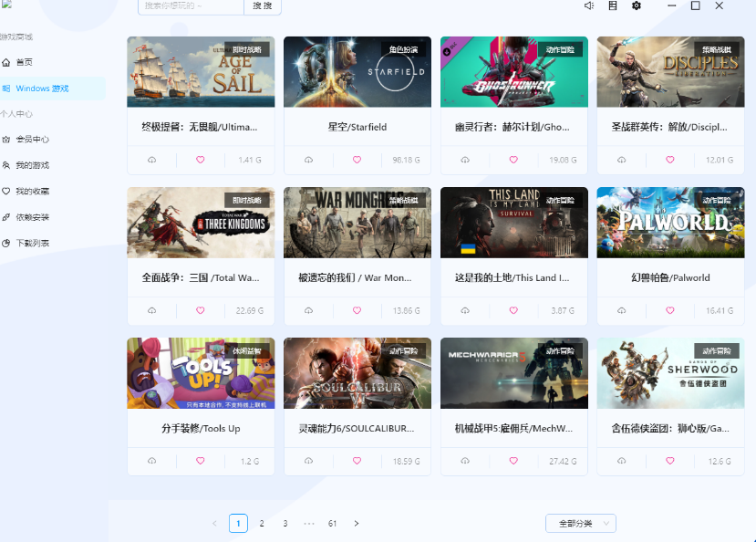Click the search button next to search box
756x542 pixels.
[x=263, y=6]
